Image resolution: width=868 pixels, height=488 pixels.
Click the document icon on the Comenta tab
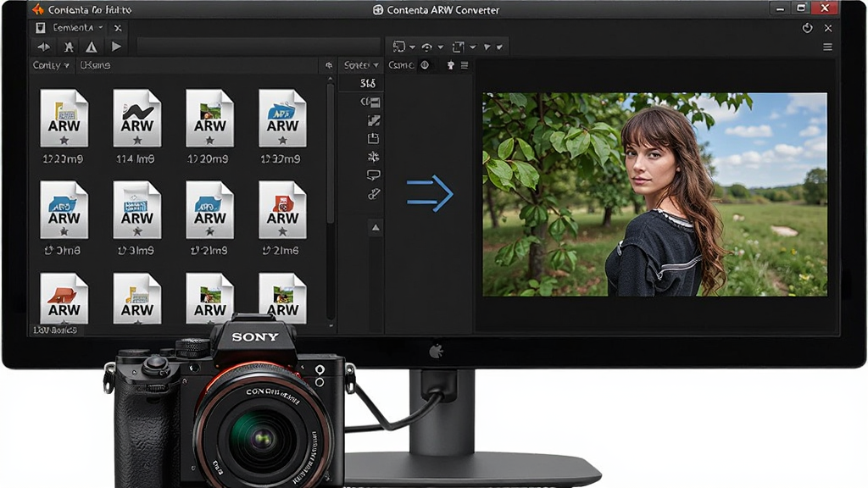[x=41, y=28]
